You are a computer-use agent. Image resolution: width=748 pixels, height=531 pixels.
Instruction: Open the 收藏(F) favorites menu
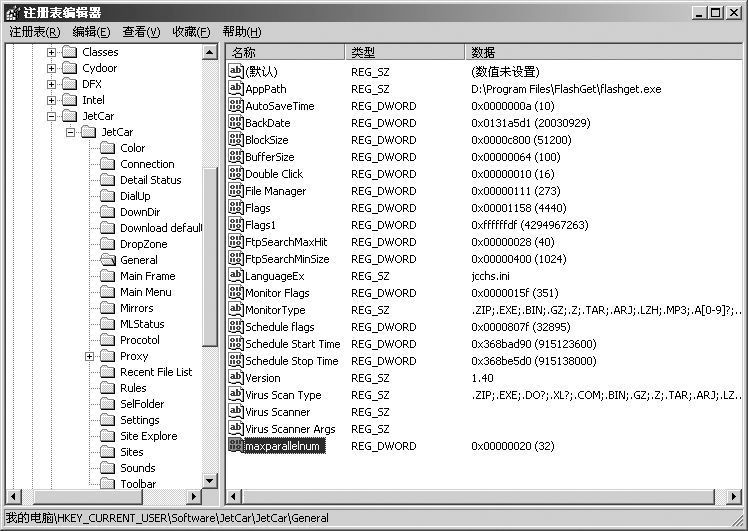(x=191, y=32)
